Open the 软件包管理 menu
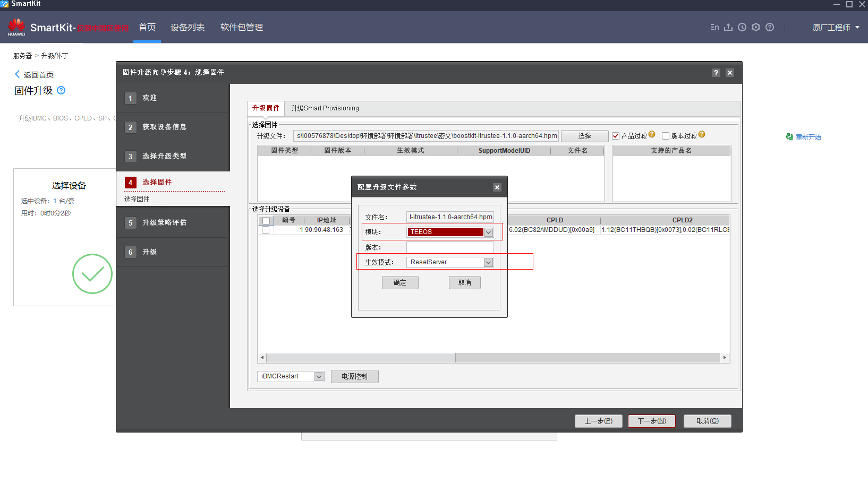Viewport: 868px width, 484px height. [x=242, y=27]
